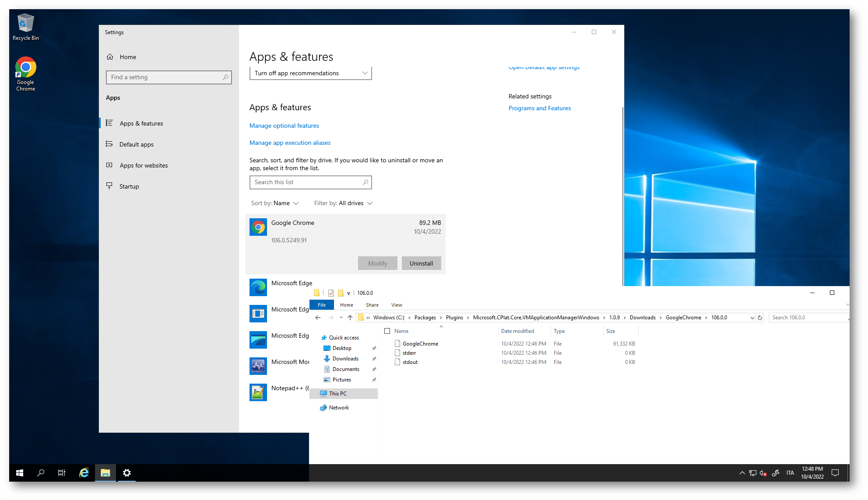Screen dimensions: 868x500
Task: Open Task View on the taskbar
Action: click(x=62, y=472)
